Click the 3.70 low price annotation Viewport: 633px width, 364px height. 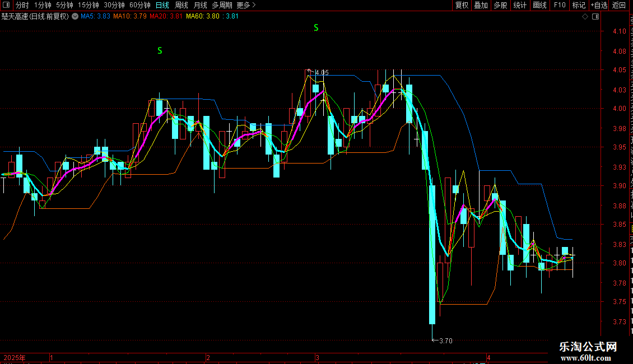pos(446,341)
